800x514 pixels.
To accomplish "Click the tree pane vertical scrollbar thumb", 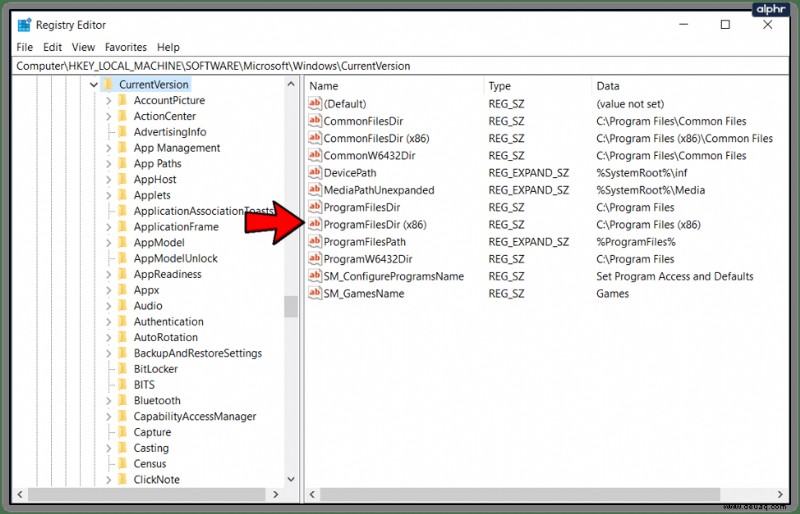I will pyautogui.click(x=291, y=306).
